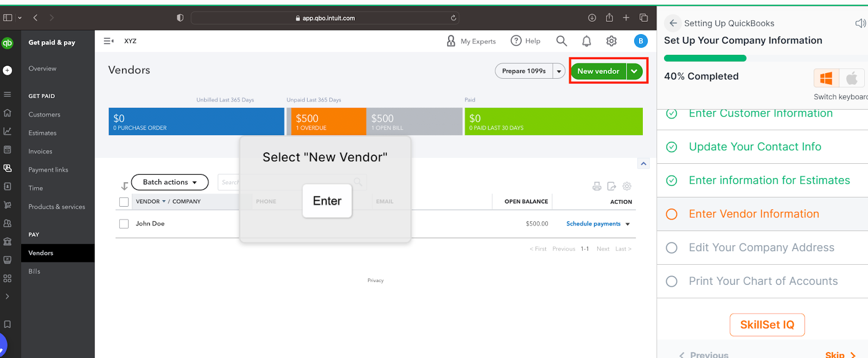
Task: Click the Safari privacy shield icon
Action: (x=180, y=18)
